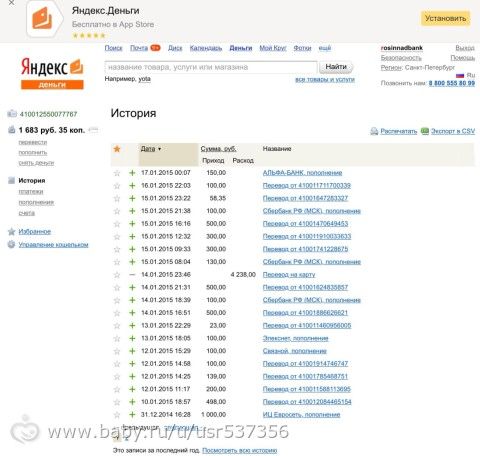Open the Поиск link in top navigation
Screen dimensions: 480x456
[114, 48]
